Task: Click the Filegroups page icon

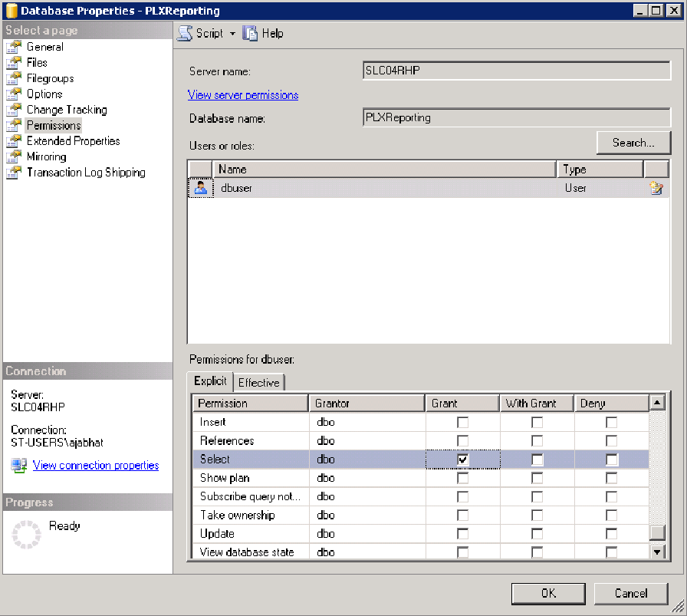Action: point(14,78)
